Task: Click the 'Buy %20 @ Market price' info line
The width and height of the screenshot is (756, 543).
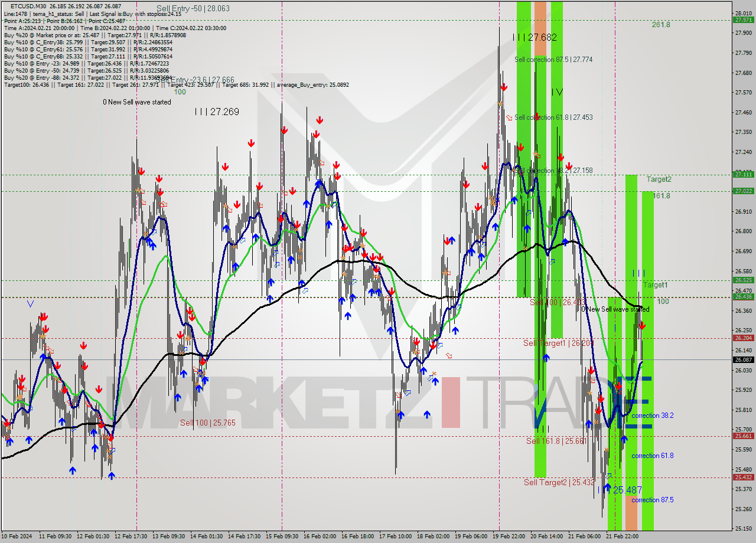Action: click(95, 35)
